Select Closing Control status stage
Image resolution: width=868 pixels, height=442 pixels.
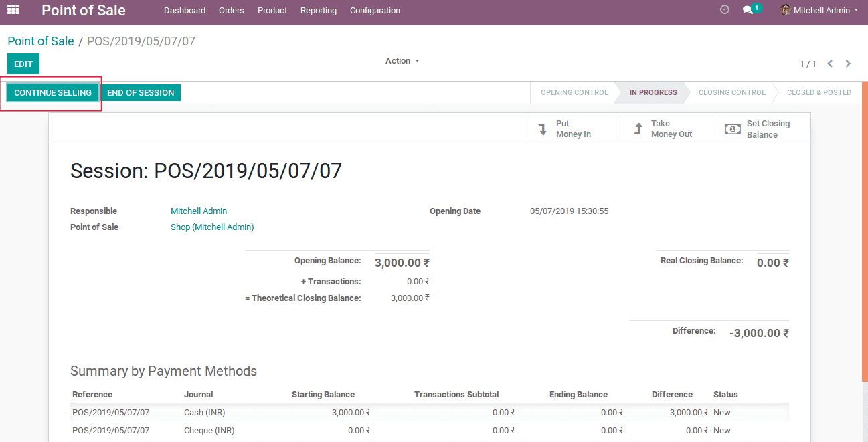click(731, 93)
